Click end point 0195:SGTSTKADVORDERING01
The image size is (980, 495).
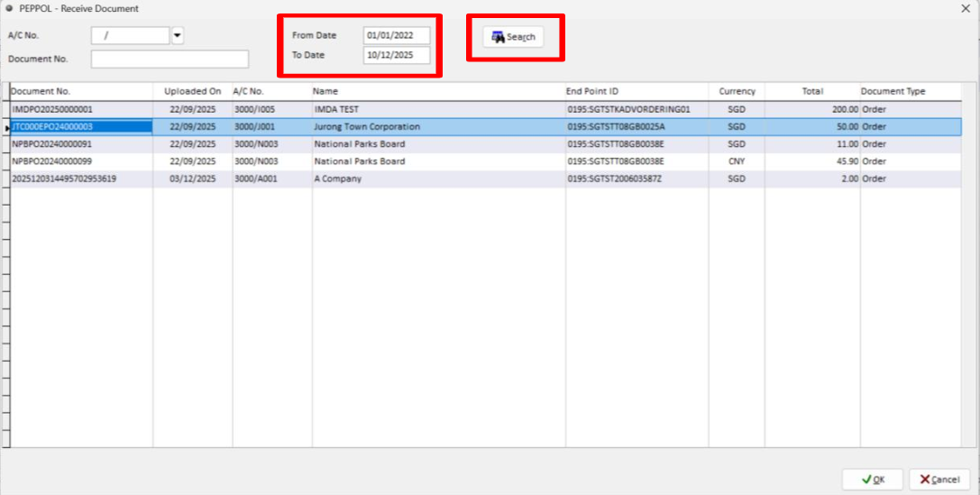pyautogui.click(x=637, y=109)
